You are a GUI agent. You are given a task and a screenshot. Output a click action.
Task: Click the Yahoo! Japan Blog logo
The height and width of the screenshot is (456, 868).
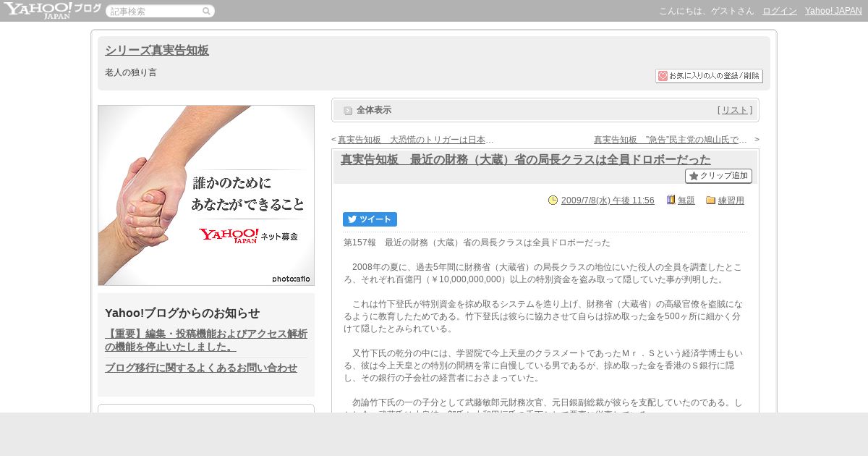[52, 10]
